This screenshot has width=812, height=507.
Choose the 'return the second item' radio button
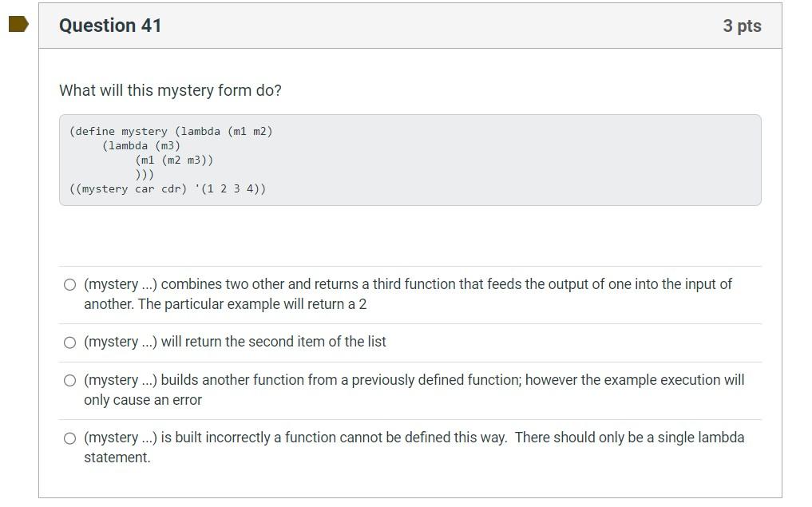70,343
